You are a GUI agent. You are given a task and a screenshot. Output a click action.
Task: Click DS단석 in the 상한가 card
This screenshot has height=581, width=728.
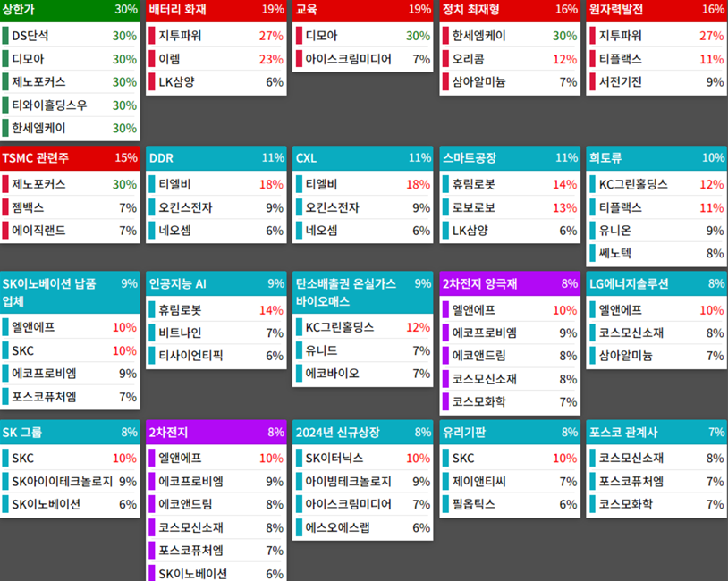coord(70,36)
